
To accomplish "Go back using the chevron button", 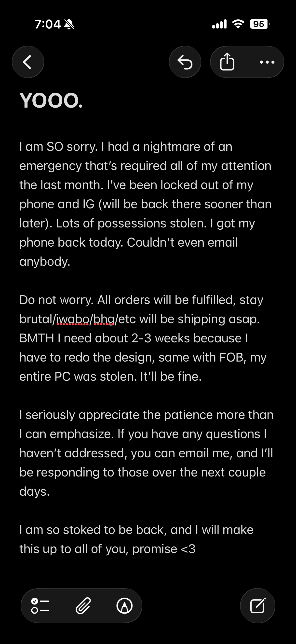I will click(x=28, y=62).
